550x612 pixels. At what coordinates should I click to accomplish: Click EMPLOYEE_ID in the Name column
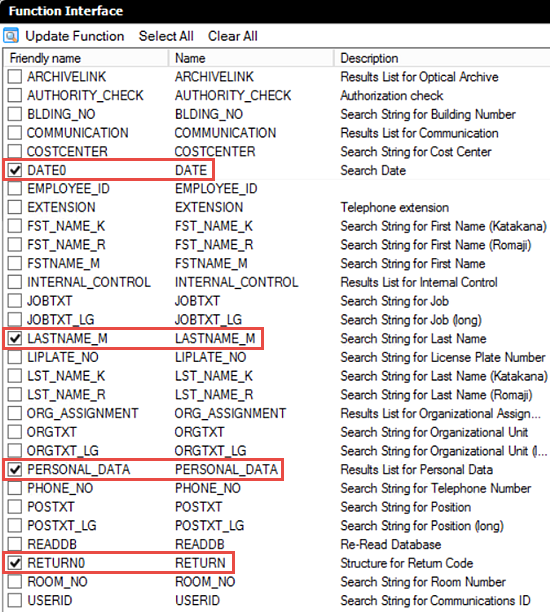click(216, 189)
